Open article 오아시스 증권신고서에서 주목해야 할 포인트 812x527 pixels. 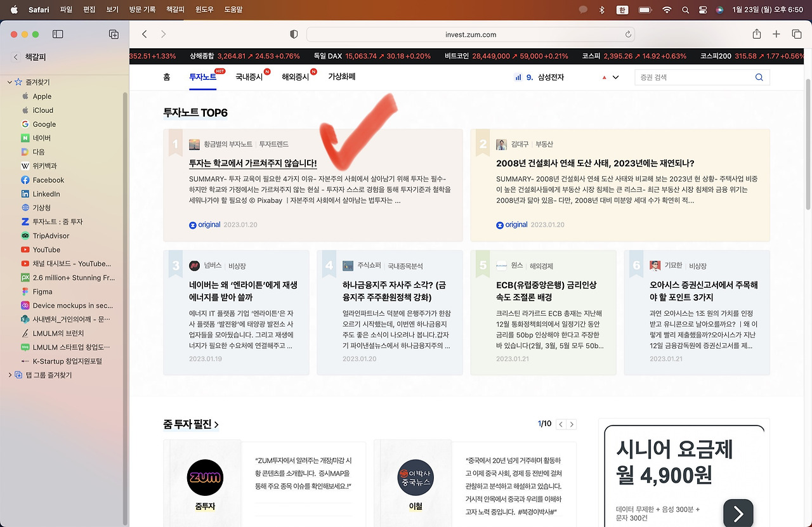click(x=704, y=291)
